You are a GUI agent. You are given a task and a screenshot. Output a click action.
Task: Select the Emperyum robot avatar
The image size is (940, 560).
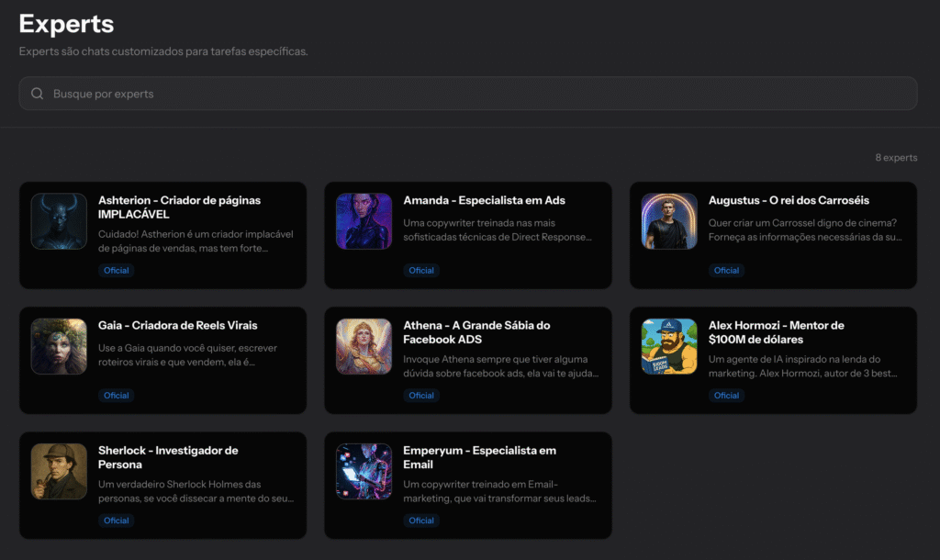pos(364,472)
